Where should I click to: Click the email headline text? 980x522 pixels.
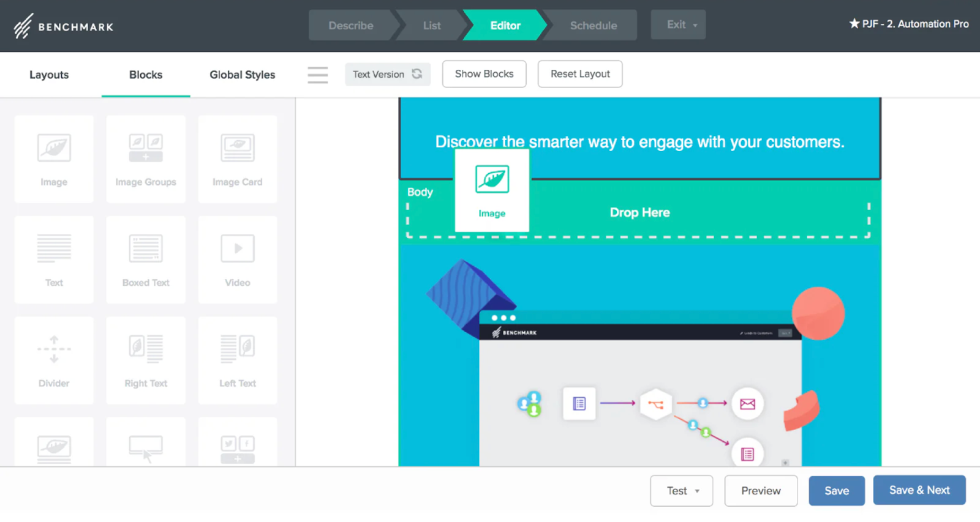pyautogui.click(x=639, y=142)
